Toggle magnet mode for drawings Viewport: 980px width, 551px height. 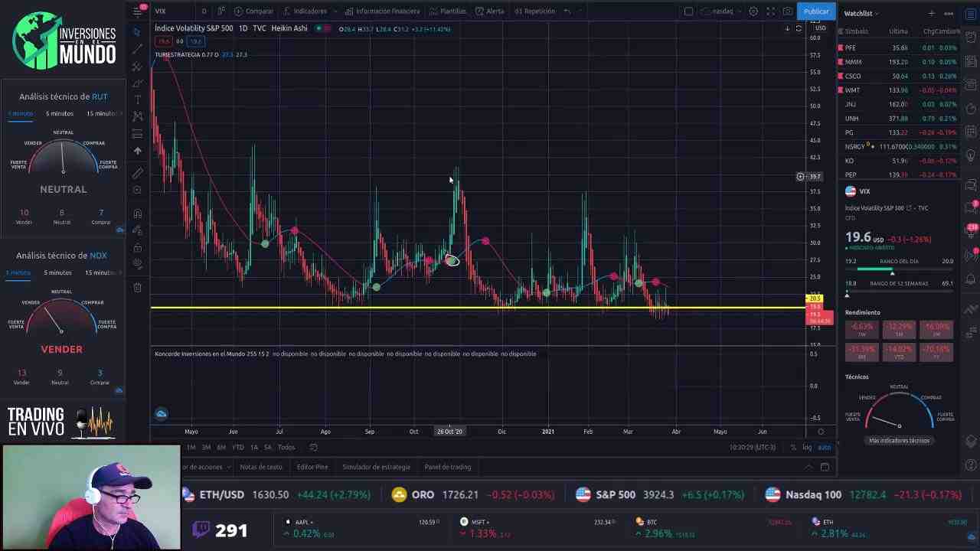137,213
